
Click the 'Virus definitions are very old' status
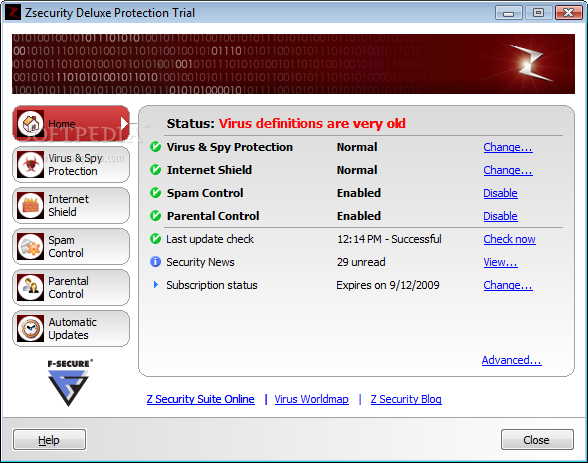312,123
